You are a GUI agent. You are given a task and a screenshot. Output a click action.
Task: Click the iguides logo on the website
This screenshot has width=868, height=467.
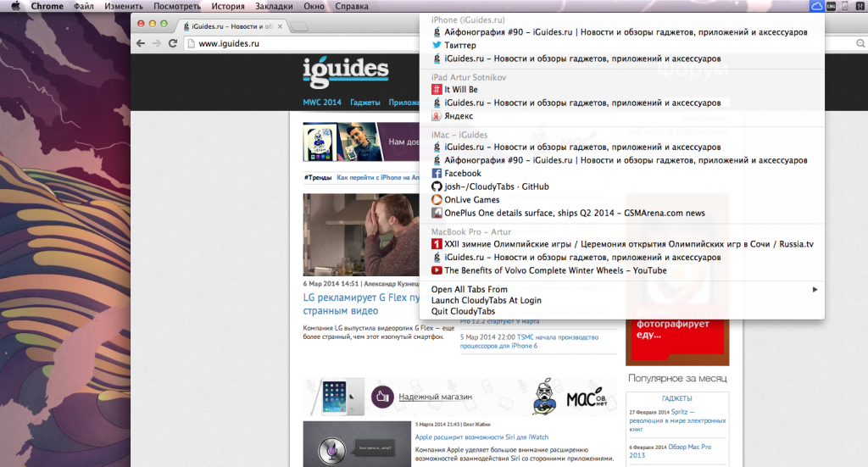click(x=346, y=72)
